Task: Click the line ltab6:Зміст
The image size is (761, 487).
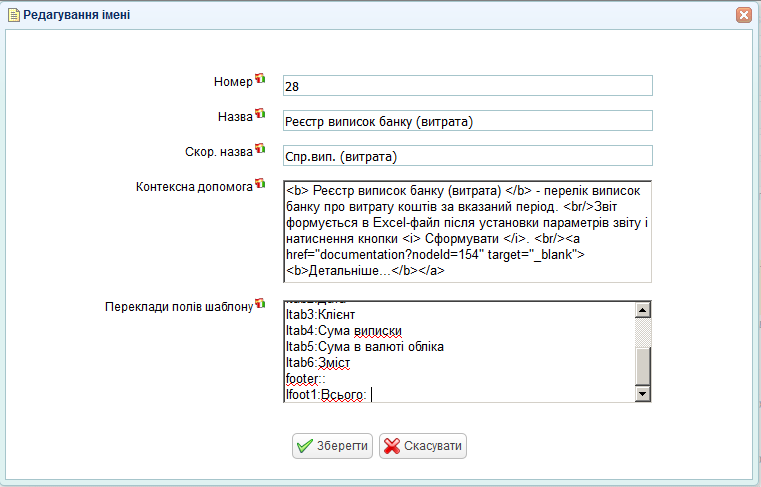Action: [x=318, y=363]
